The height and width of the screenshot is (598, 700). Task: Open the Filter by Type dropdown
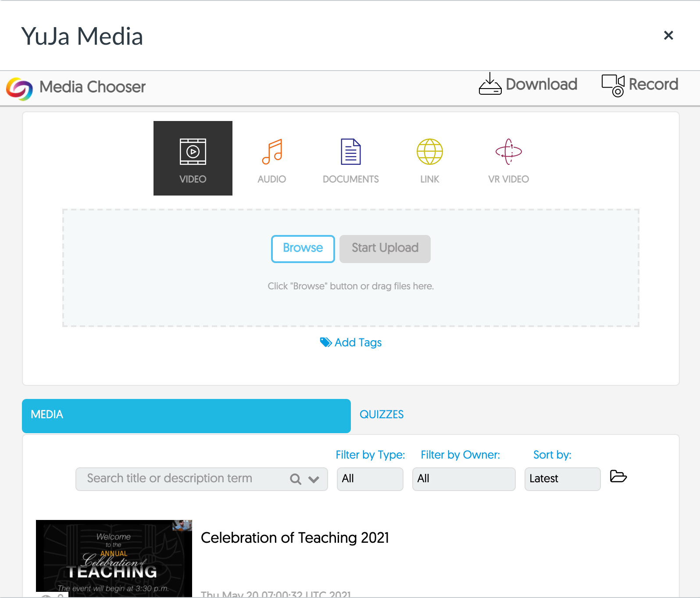[x=370, y=479]
